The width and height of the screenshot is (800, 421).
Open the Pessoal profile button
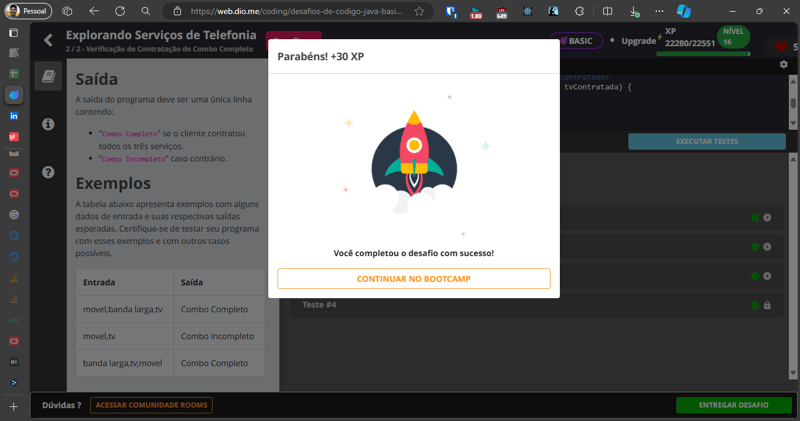pyautogui.click(x=28, y=11)
